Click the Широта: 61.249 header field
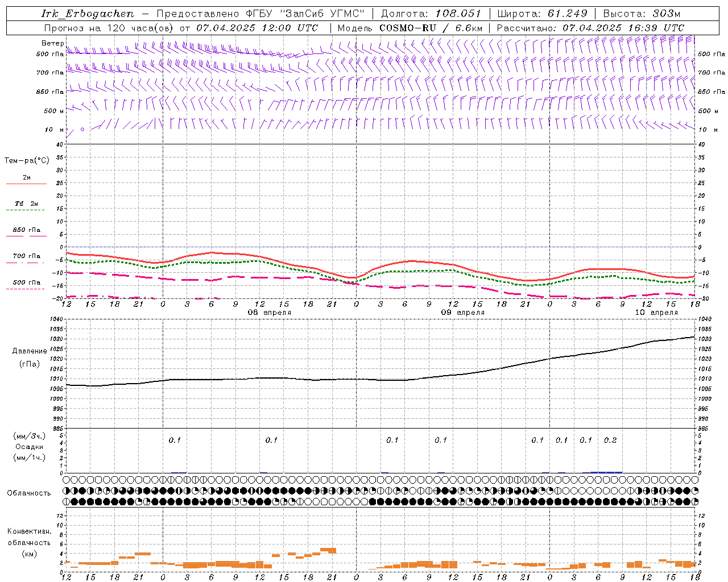 [x=543, y=14]
